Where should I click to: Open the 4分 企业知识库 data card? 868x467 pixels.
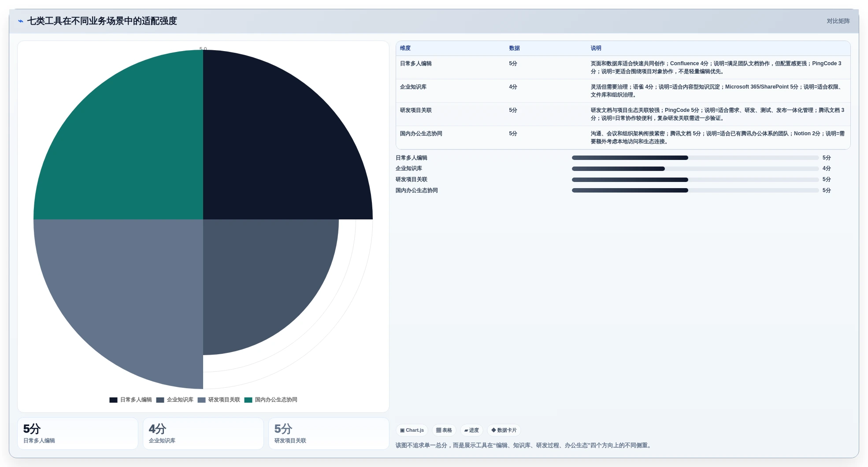click(203, 434)
